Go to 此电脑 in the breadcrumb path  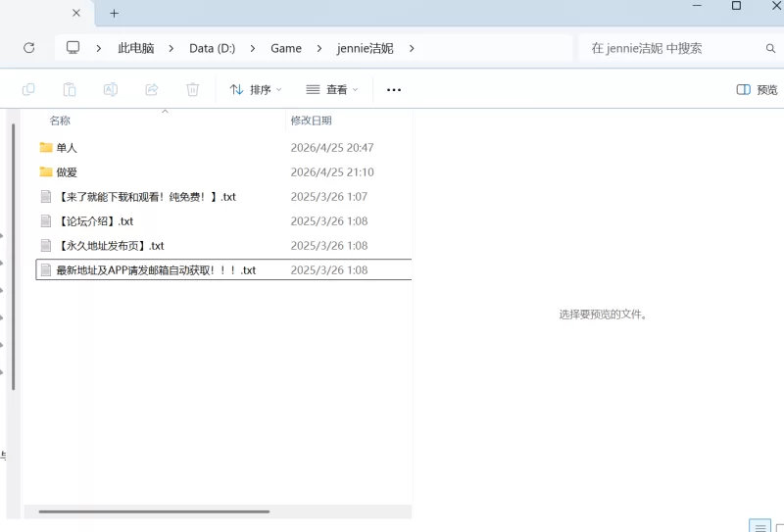(136, 49)
